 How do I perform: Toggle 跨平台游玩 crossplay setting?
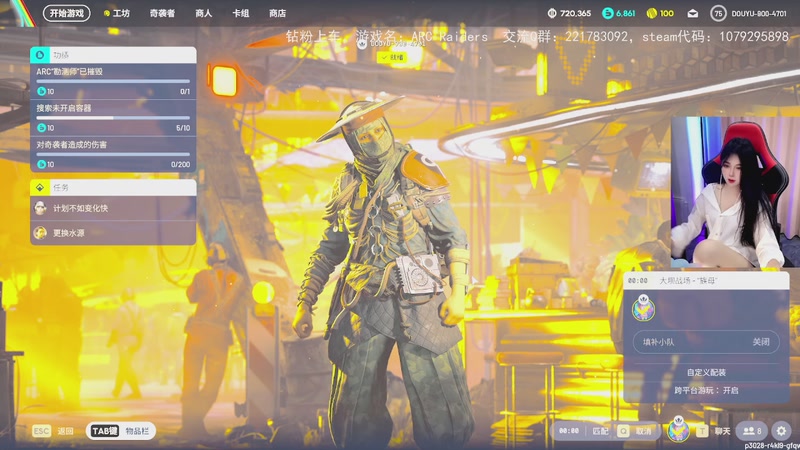point(706,390)
